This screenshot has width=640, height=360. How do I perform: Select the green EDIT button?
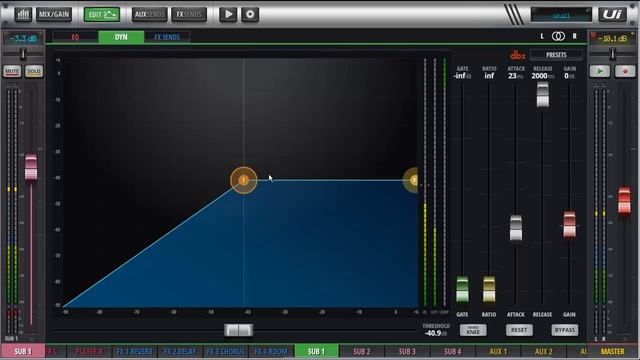[102, 15]
